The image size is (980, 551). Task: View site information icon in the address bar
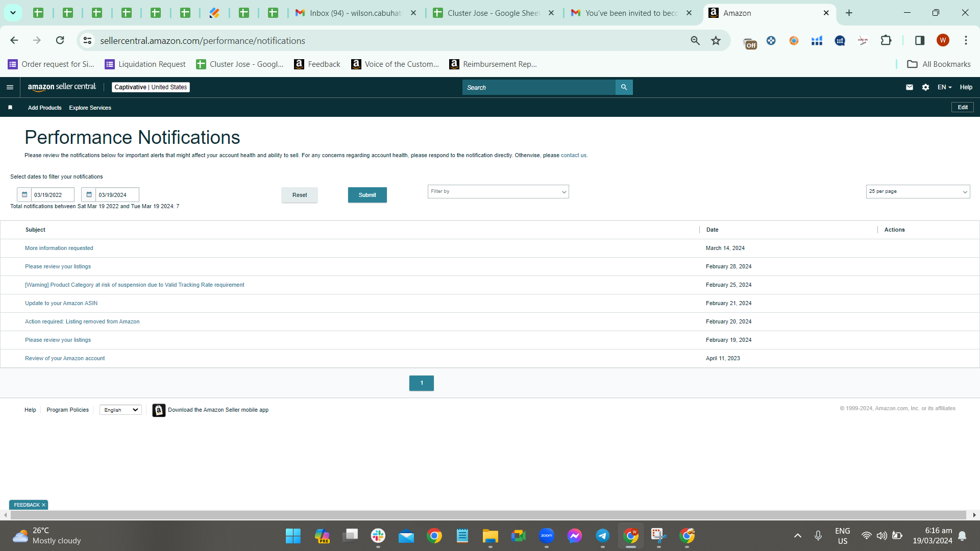coord(88,40)
